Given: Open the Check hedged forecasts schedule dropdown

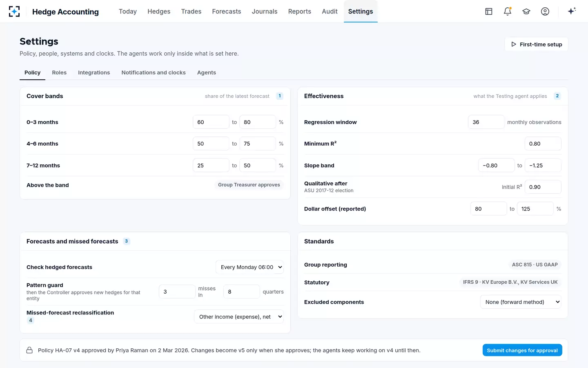Looking at the screenshot, I should pos(249,267).
